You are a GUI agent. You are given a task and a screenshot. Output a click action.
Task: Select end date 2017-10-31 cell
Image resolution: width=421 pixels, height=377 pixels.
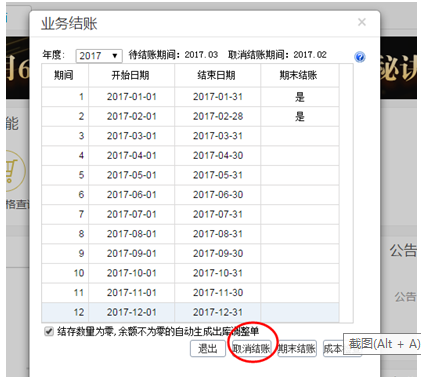(217, 273)
